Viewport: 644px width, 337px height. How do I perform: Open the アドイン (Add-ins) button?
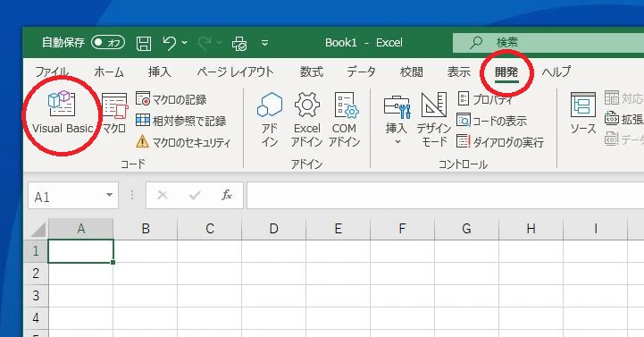(270, 119)
